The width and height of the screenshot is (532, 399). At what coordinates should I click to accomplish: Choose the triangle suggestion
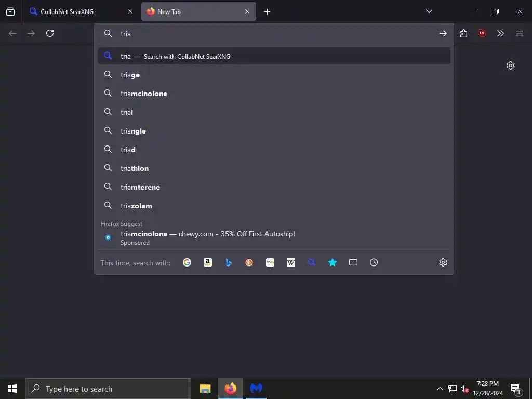point(274,131)
